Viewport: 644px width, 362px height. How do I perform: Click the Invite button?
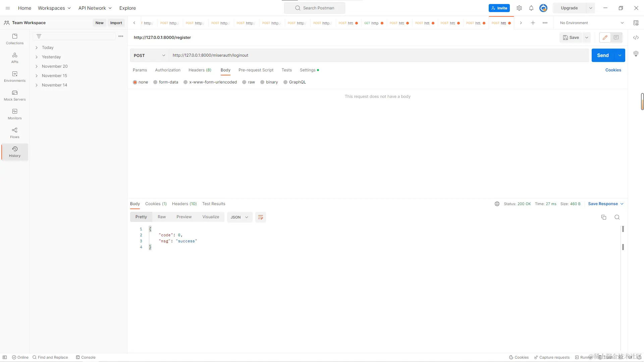499,8
